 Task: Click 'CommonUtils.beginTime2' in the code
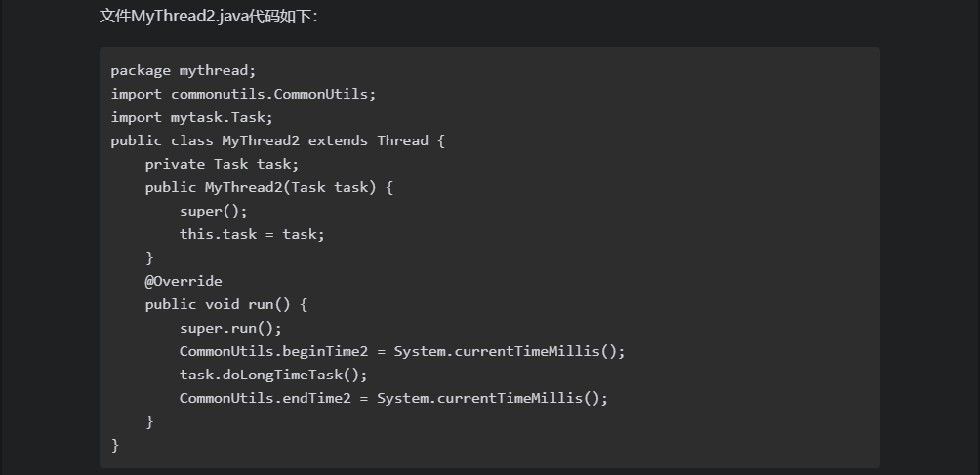(273, 351)
